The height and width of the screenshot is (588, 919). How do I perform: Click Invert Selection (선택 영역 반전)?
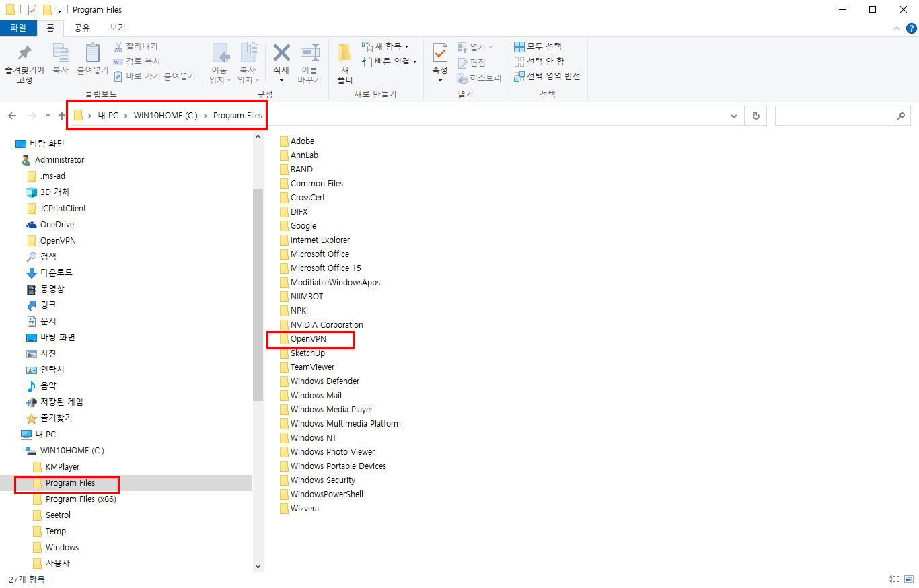click(547, 76)
